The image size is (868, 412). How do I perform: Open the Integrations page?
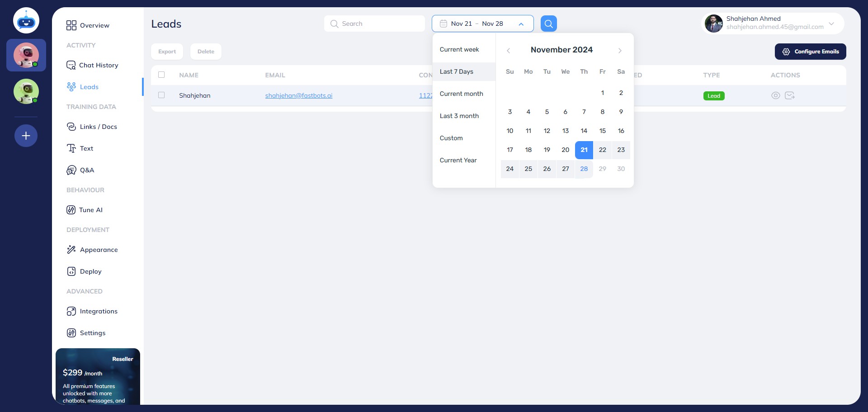98,311
